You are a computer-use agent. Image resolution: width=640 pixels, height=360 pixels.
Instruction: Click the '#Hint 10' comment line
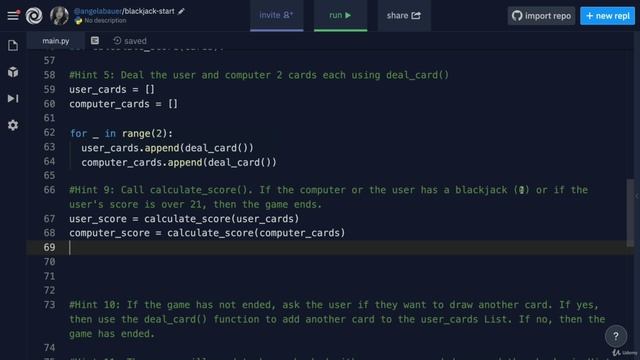pos(337,319)
